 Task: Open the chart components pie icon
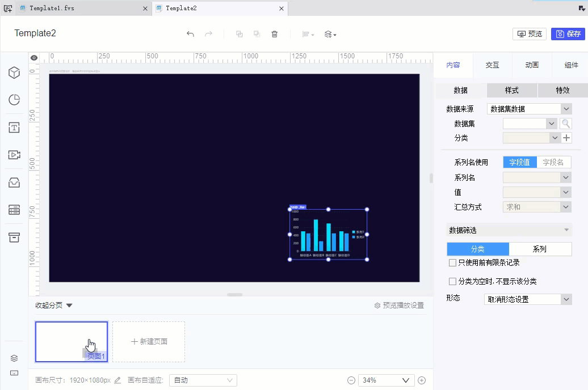coord(14,100)
